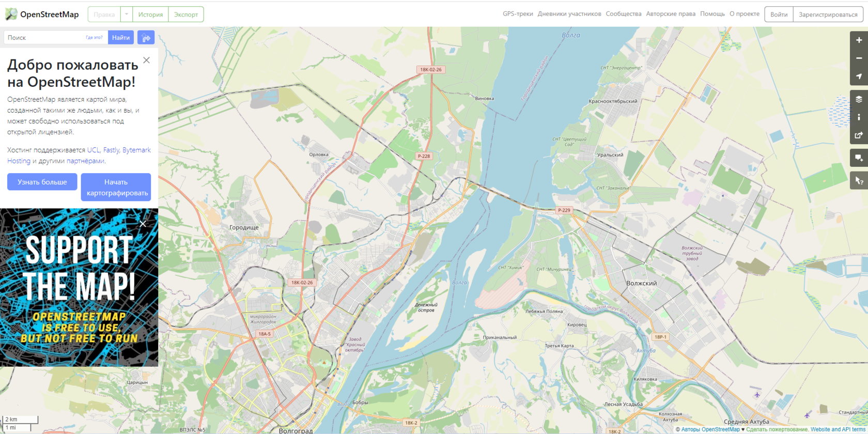Screen dimensions: 868x434
Task: Click the 18А-5 road shield
Action: tap(265, 334)
